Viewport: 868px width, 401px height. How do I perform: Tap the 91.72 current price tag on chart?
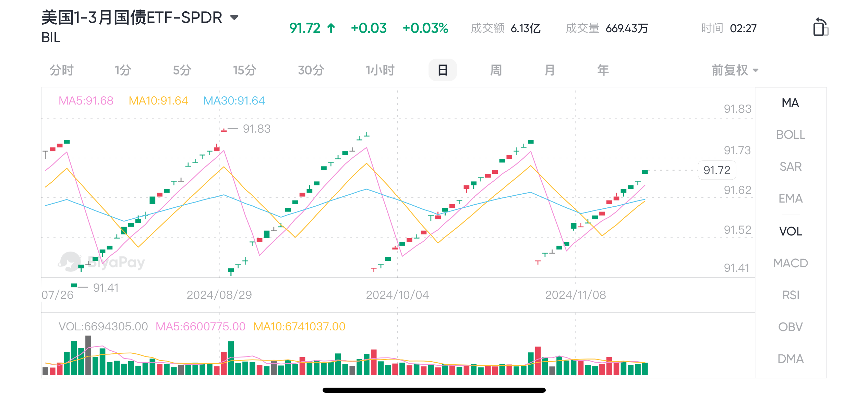[x=717, y=170]
